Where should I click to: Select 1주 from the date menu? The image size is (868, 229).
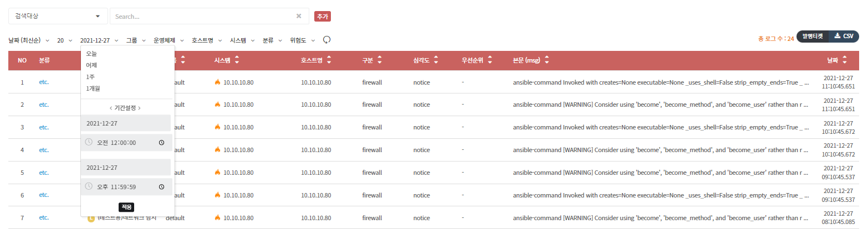(90, 77)
